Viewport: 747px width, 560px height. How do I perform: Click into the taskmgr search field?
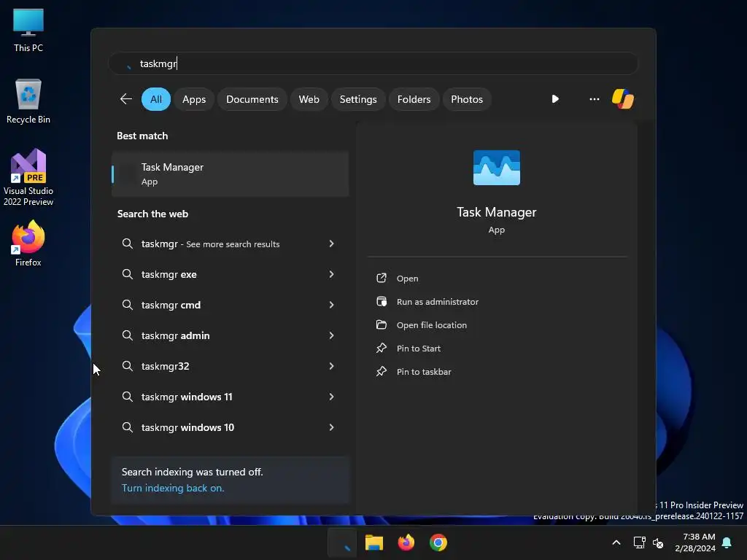tap(373, 63)
